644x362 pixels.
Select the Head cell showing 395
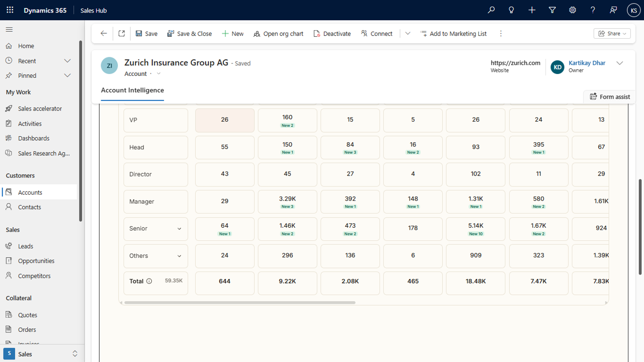538,147
